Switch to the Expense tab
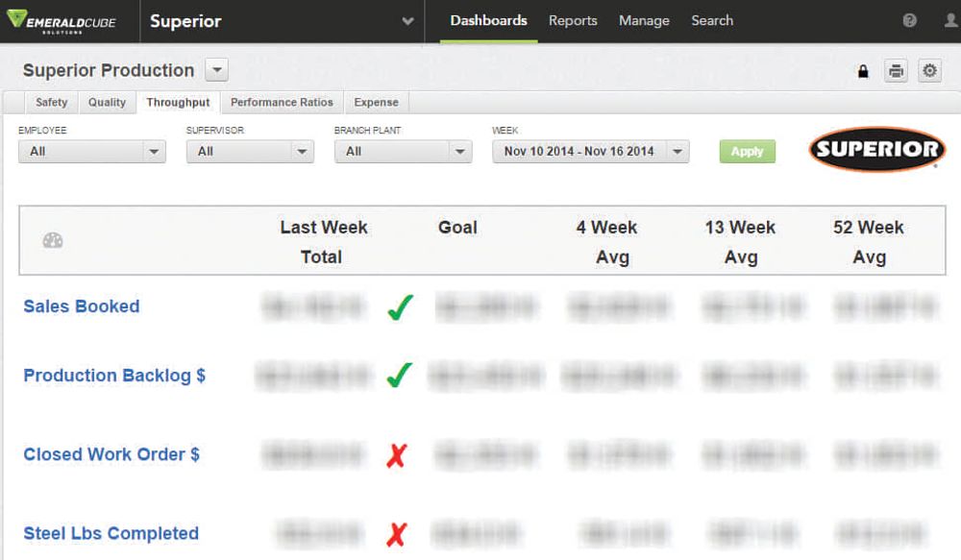 [x=377, y=103]
